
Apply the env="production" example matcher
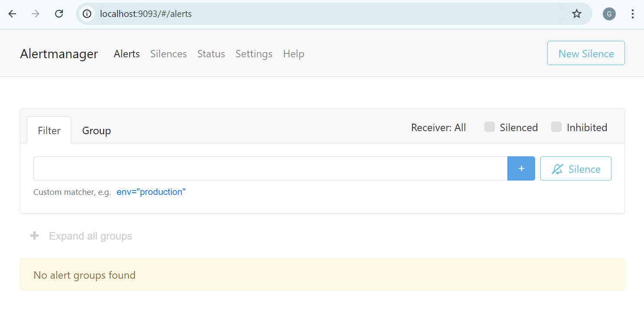[x=151, y=192]
